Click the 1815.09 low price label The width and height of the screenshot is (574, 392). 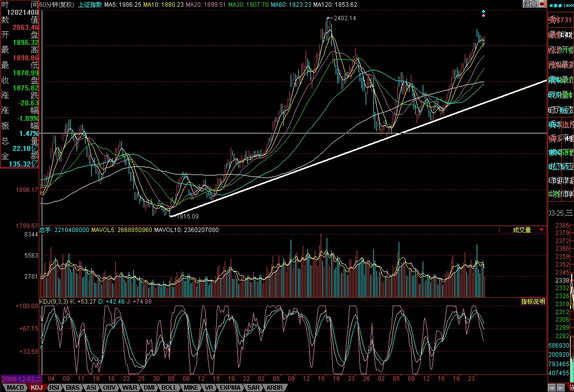click(x=188, y=217)
